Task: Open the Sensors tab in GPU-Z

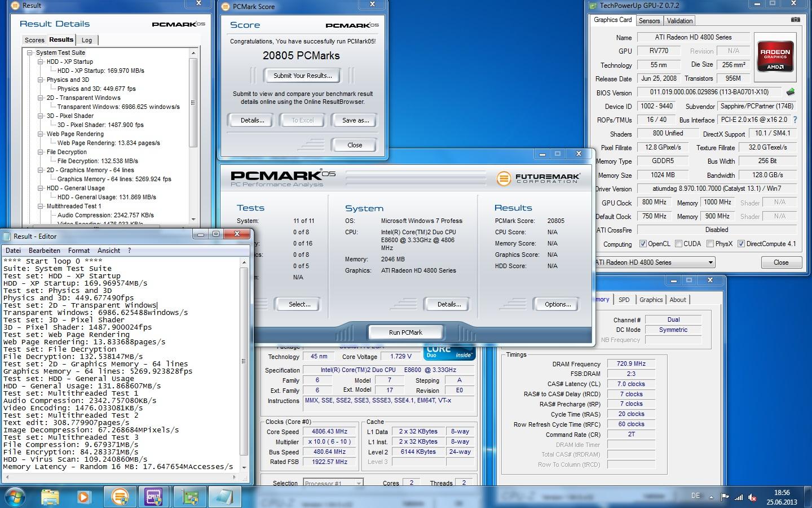Action: click(649, 21)
